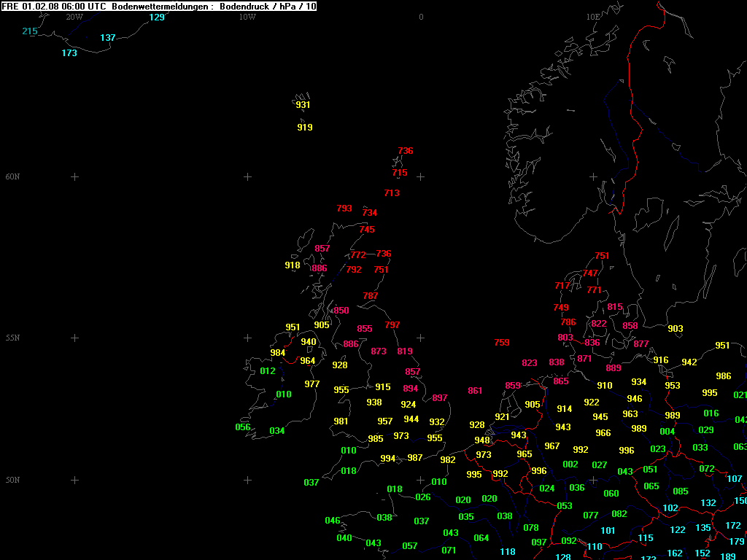
Task: Click the cyan 129 pressure label
Action: pos(157,17)
